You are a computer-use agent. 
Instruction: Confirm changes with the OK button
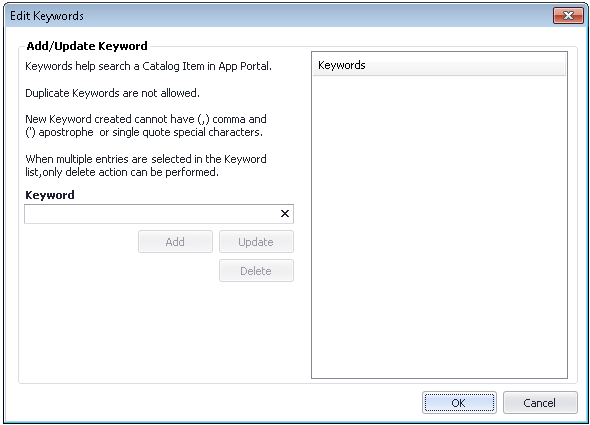pos(459,403)
